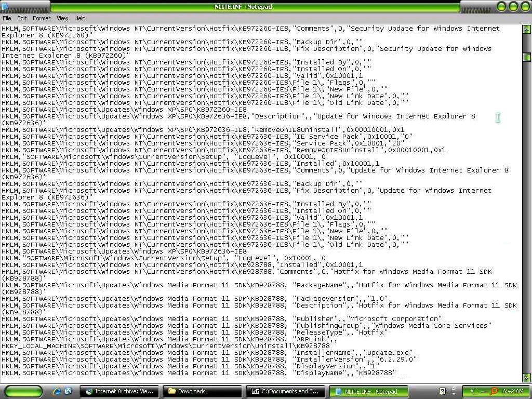Click the "Windows Media Core Services" text

click(x=432, y=326)
